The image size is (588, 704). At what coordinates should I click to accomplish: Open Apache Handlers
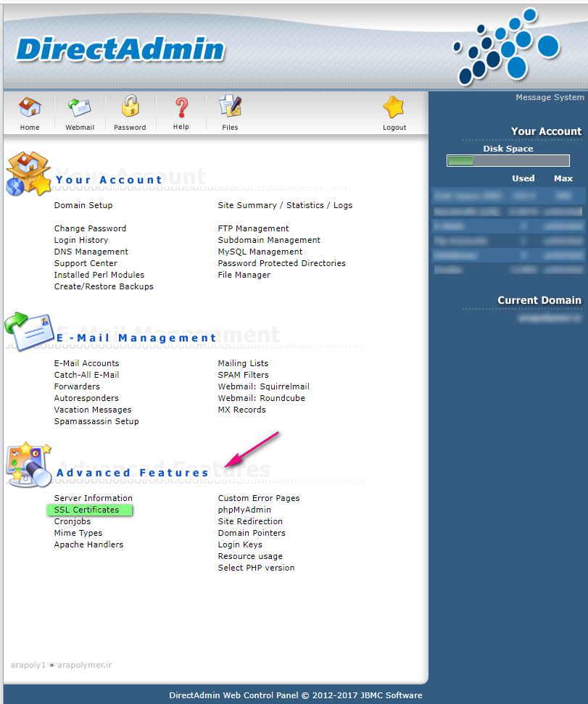pos(89,544)
